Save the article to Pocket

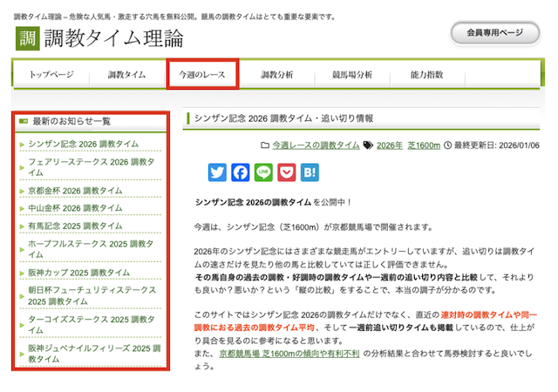[x=287, y=172]
